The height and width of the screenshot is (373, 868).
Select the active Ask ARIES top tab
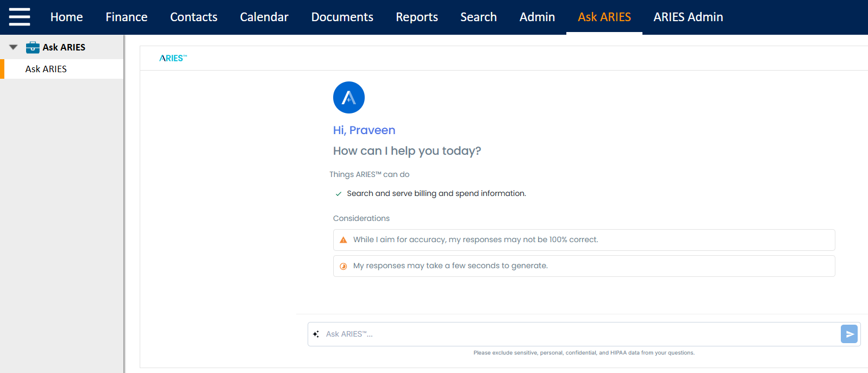(x=604, y=17)
